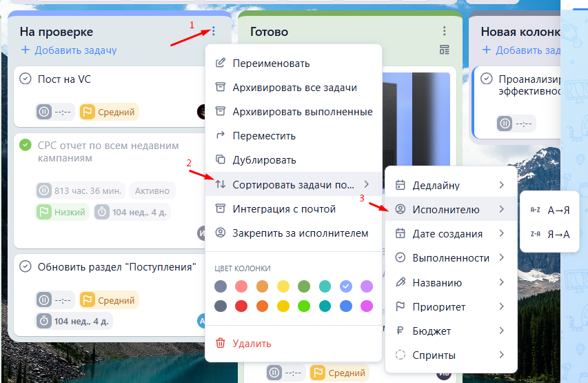Click the person icon beside Исполнителю
The width and height of the screenshot is (588, 383).
pos(401,209)
